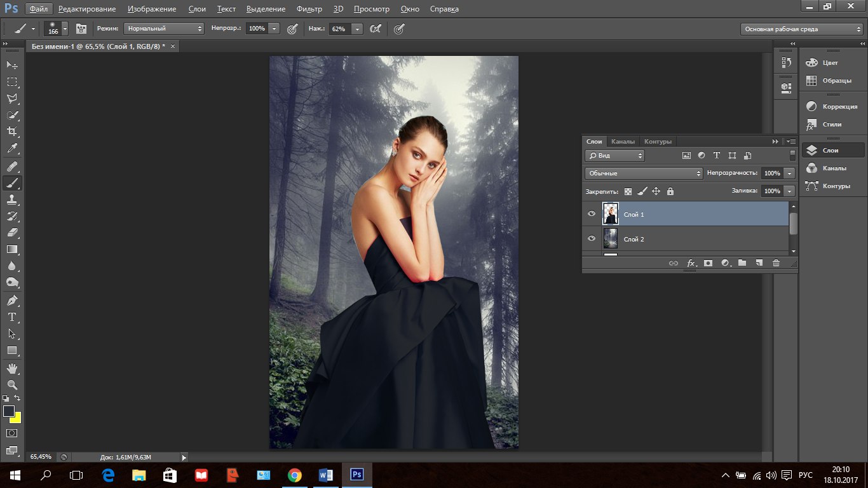Select the Crop tool
The height and width of the screenshot is (488, 868).
(12, 132)
